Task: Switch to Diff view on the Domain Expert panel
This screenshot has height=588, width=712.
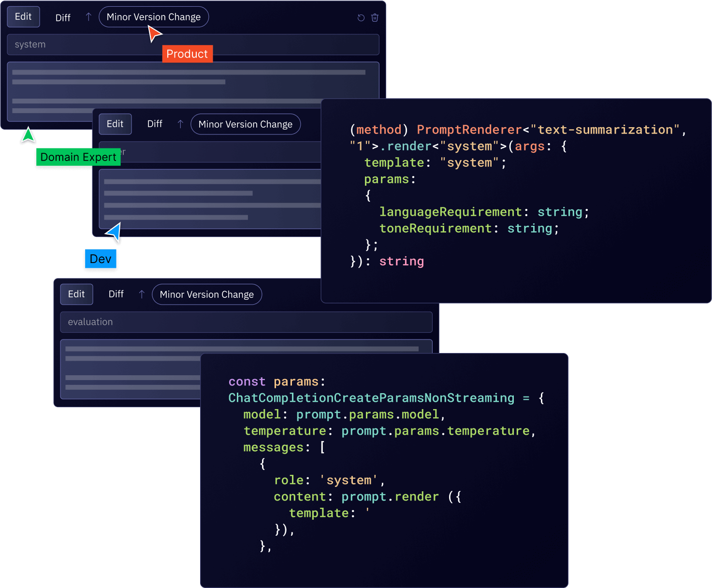Action: point(155,124)
